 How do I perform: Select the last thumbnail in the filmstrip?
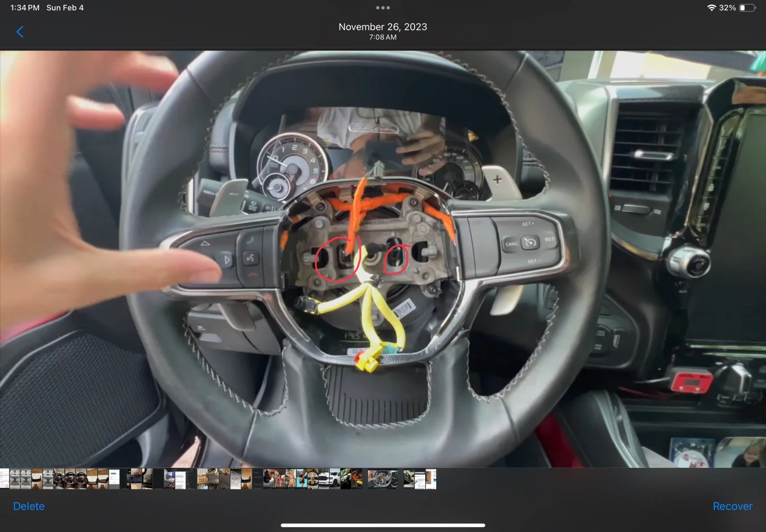[431, 479]
